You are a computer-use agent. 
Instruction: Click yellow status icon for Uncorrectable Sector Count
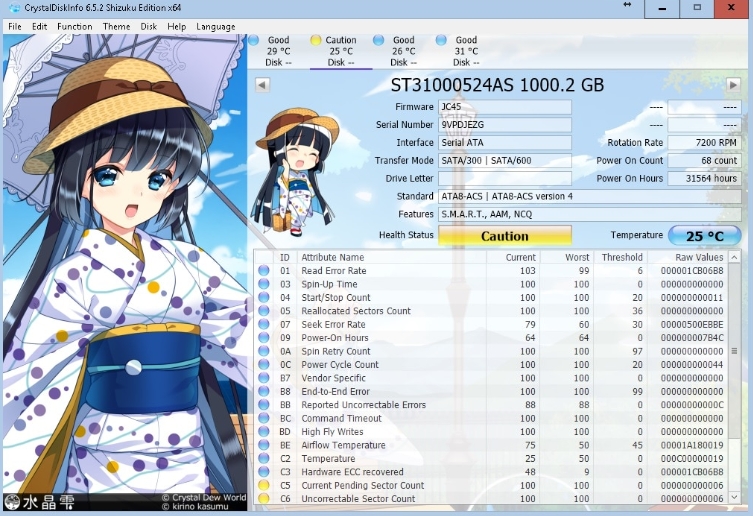(264, 499)
